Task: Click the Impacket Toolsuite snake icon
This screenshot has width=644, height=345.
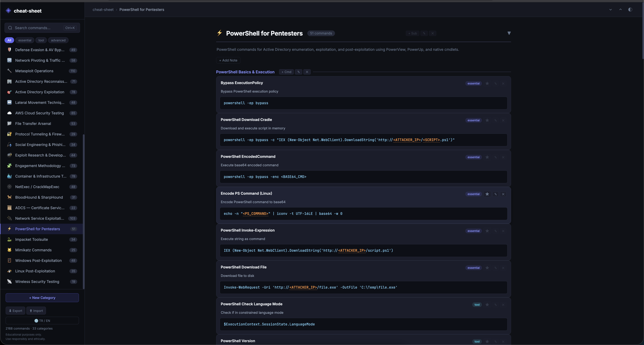Action: coord(9,239)
